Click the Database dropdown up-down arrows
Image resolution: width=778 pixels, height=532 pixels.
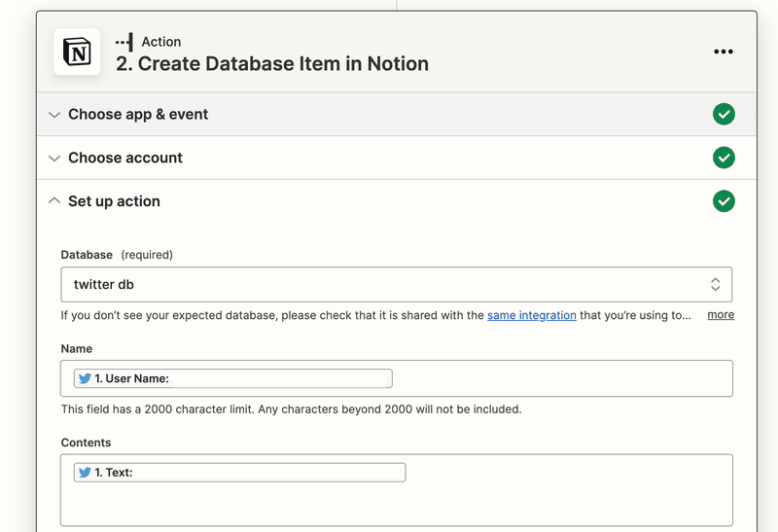click(715, 284)
